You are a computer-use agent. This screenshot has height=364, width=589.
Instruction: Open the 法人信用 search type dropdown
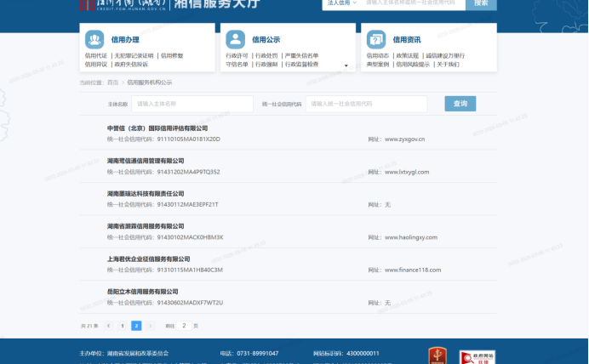(341, 3)
